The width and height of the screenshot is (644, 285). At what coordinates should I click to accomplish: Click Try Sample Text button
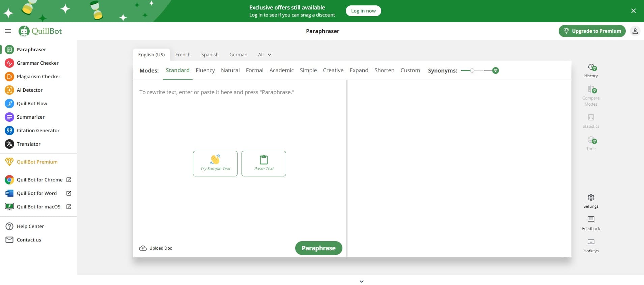[x=215, y=164]
